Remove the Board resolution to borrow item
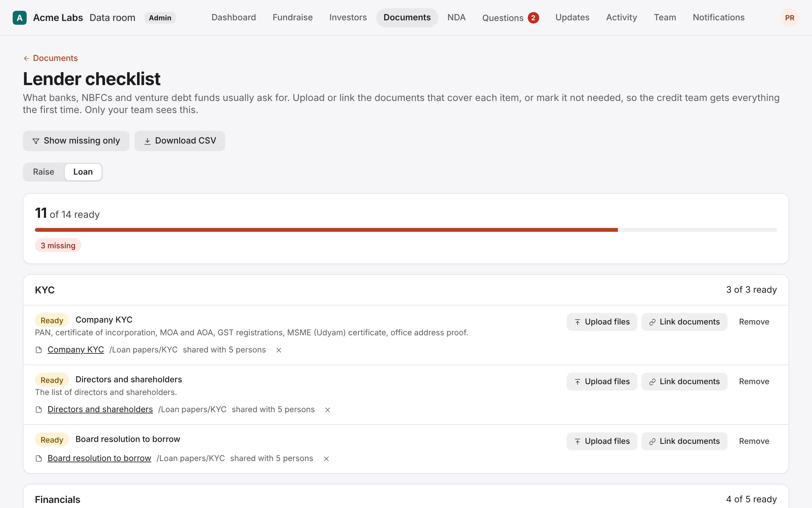The height and width of the screenshot is (508, 812). (x=754, y=441)
